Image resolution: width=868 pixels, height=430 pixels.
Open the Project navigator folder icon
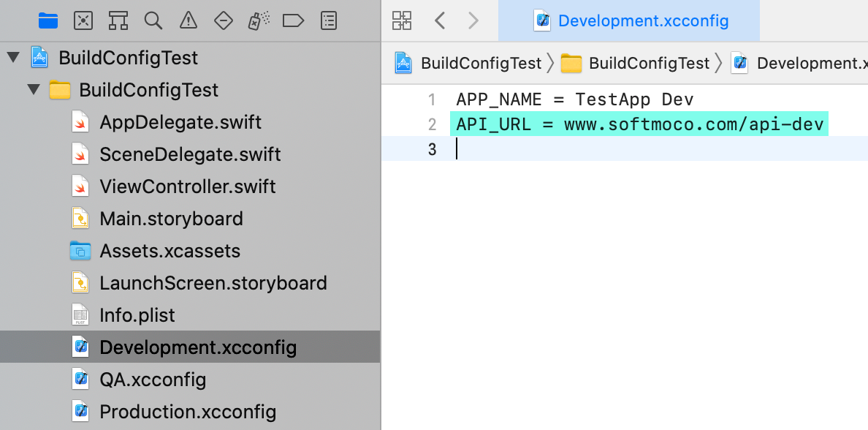coord(47,20)
